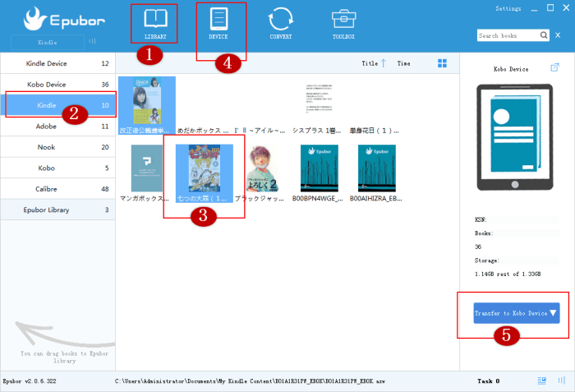Click Transfer to Kobo Device button
The image size is (575, 392).
[517, 313]
